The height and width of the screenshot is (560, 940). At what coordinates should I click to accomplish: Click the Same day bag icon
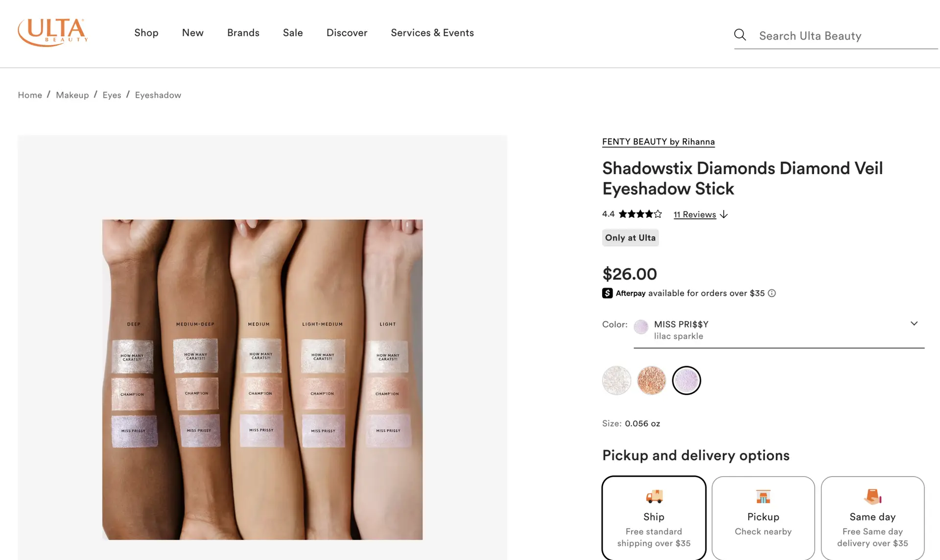click(x=872, y=496)
